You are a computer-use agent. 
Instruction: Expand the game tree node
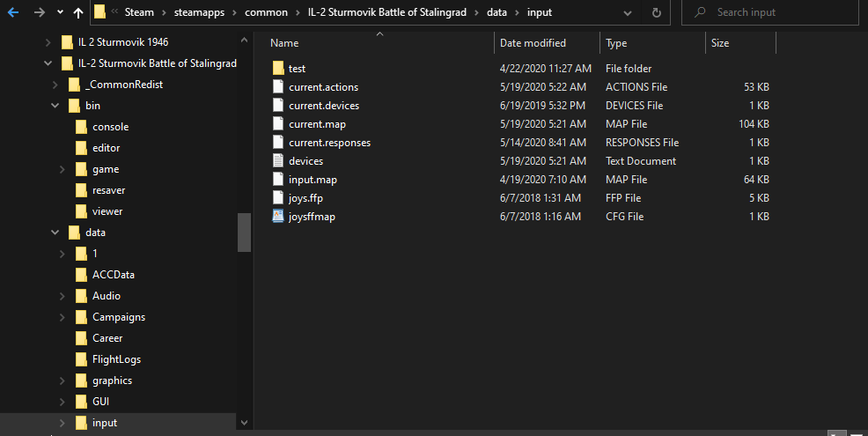[62, 169]
